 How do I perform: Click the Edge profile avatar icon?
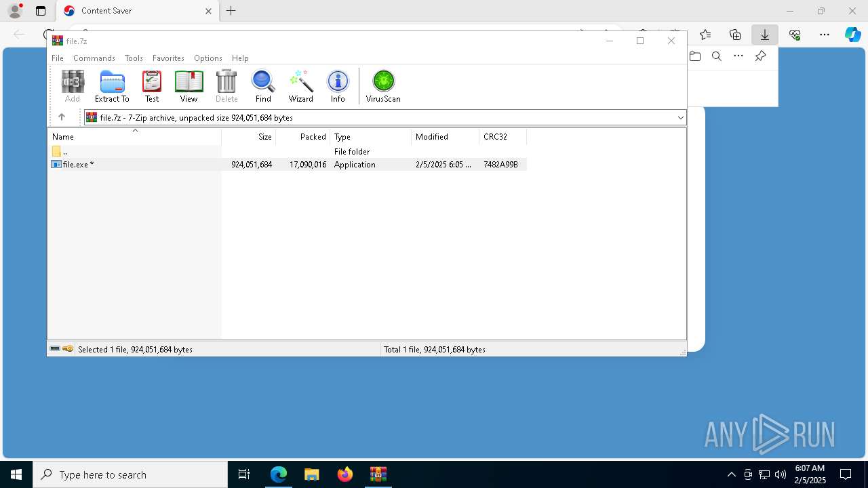point(15,11)
